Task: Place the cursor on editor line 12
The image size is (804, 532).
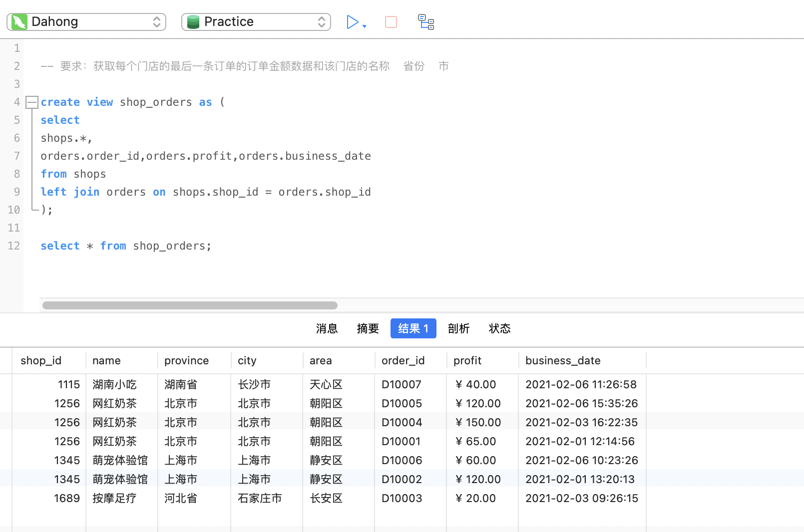Action: tap(250, 246)
